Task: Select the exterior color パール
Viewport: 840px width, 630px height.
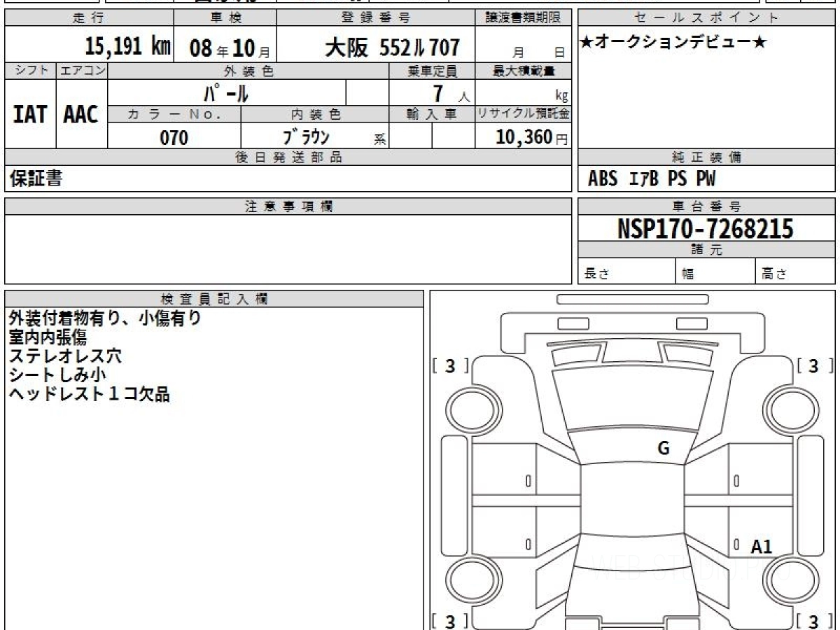Action: click(226, 92)
